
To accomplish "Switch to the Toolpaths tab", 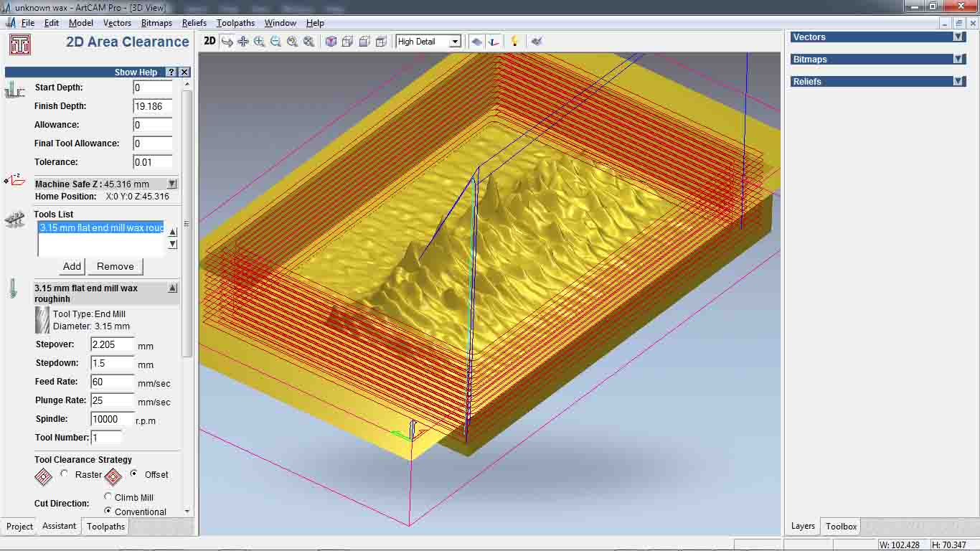I will point(105,527).
